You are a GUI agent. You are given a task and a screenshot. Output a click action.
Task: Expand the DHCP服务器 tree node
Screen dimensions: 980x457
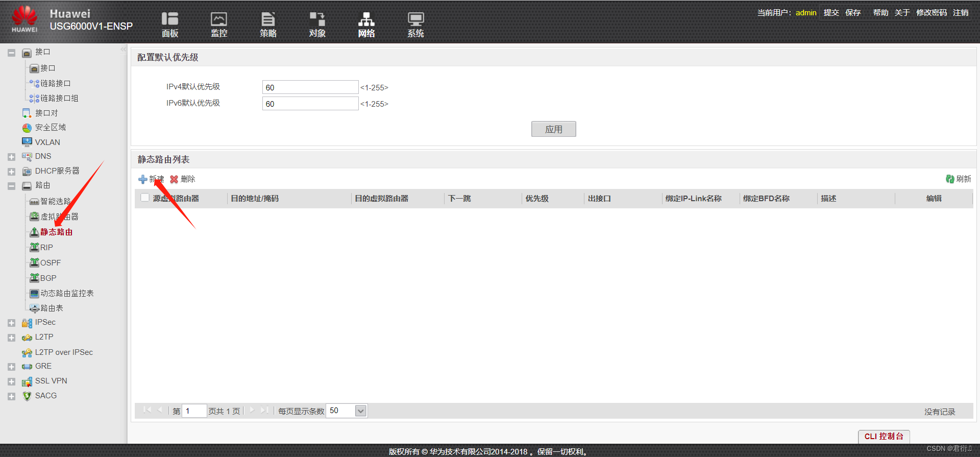tap(11, 172)
